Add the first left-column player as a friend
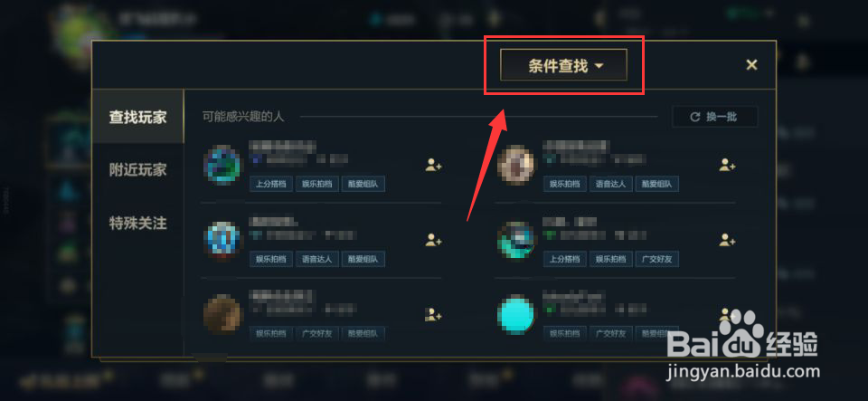This screenshot has height=401, width=868. [433, 165]
